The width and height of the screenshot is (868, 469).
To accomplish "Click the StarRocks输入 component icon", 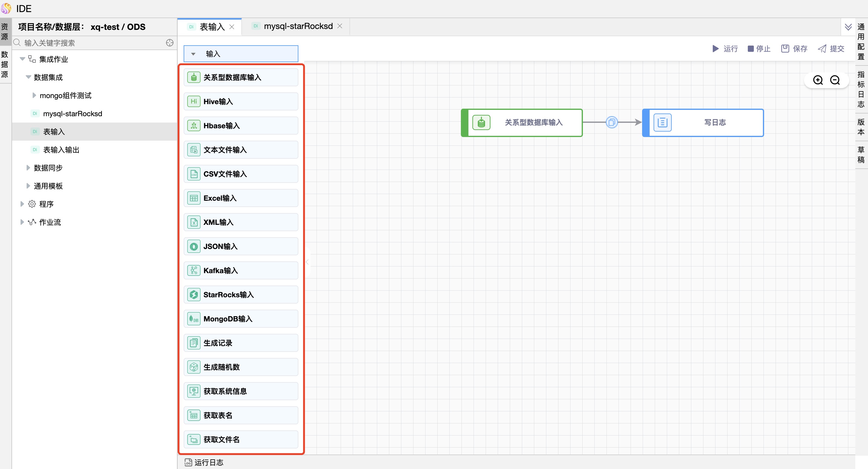I will coord(194,295).
